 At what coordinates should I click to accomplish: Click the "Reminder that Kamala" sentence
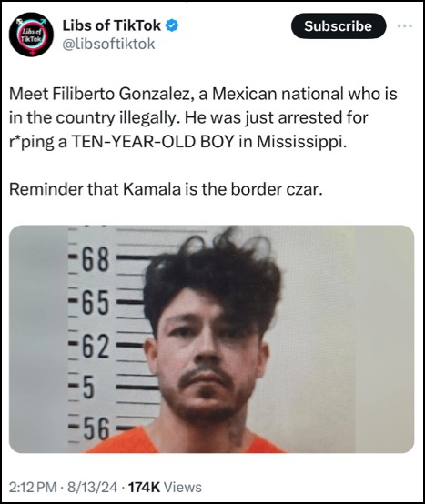coord(166,189)
